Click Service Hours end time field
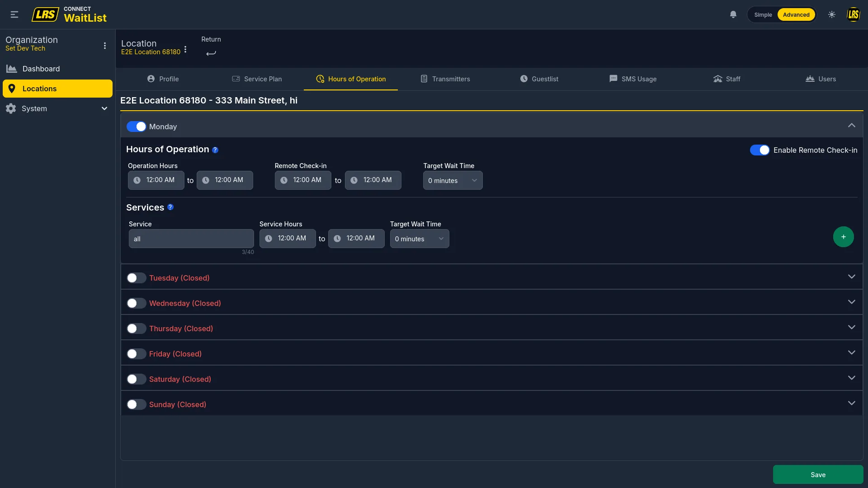868x488 pixels. (x=356, y=239)
